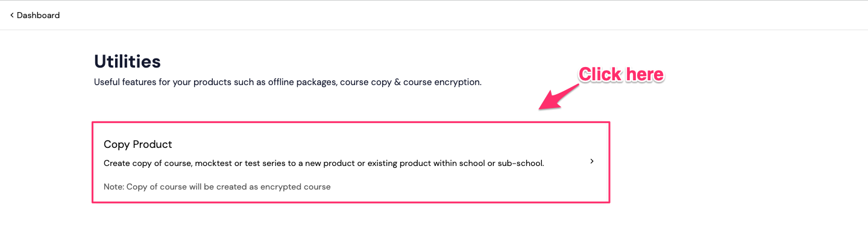Viewport: 868px width, 233px height.
Task: Click the back chevron beside Dashboard
Action: tap(11, 15)
